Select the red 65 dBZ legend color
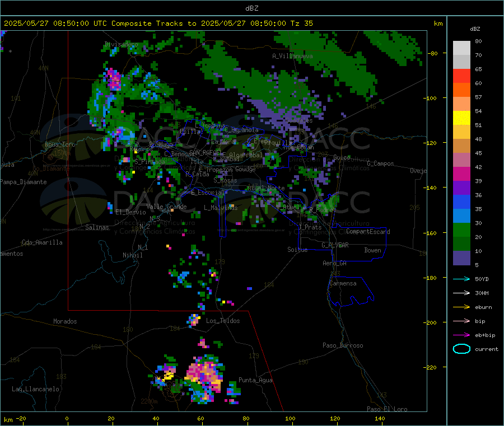 pyautogui.click(x=461, y=76)
